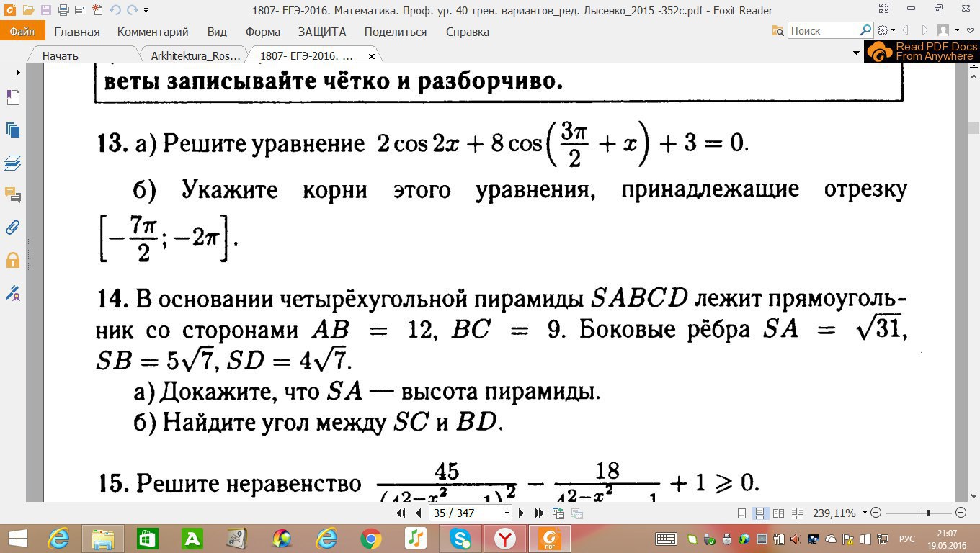Click the Redo arrow icon
Image resolution: width=980 pixels, height=553 pixels.
133,10
